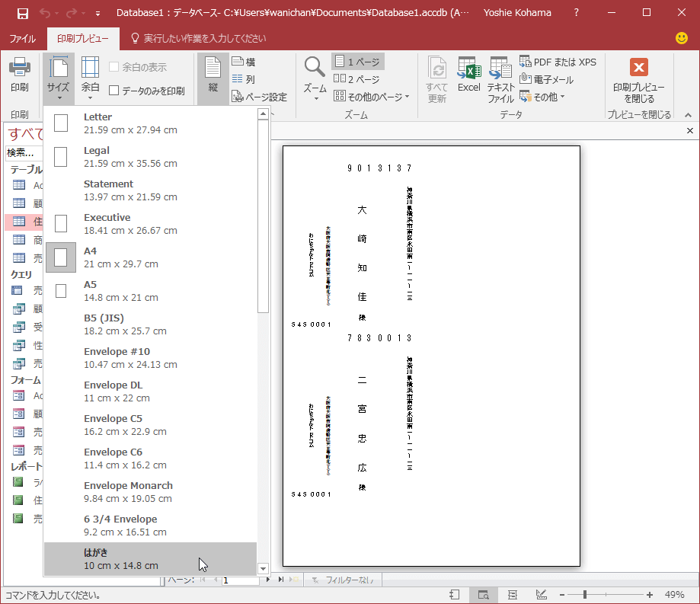Screen dimensions: 700x604
Task: Click the preview pane close X
Action: [690, 130]
